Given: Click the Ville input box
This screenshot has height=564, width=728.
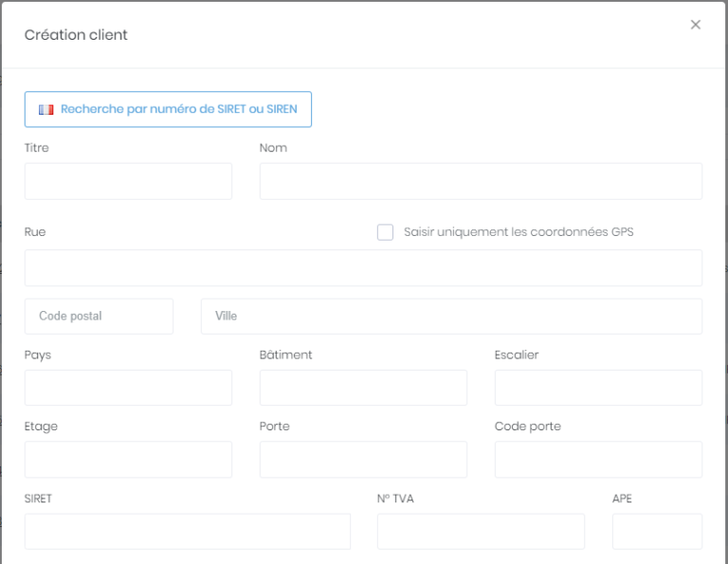Looking at the screenshot, I should pos(451,317).
